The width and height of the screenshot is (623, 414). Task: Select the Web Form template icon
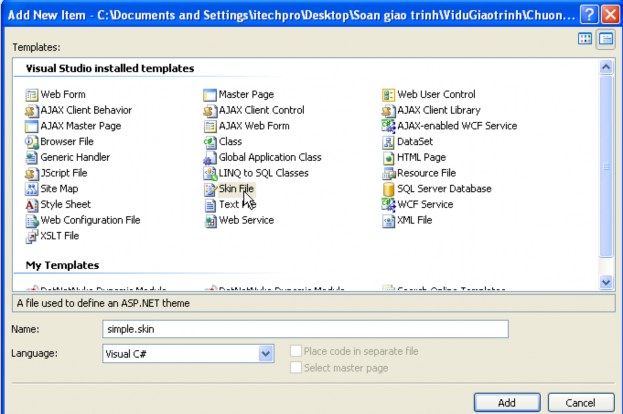[31, 95]
